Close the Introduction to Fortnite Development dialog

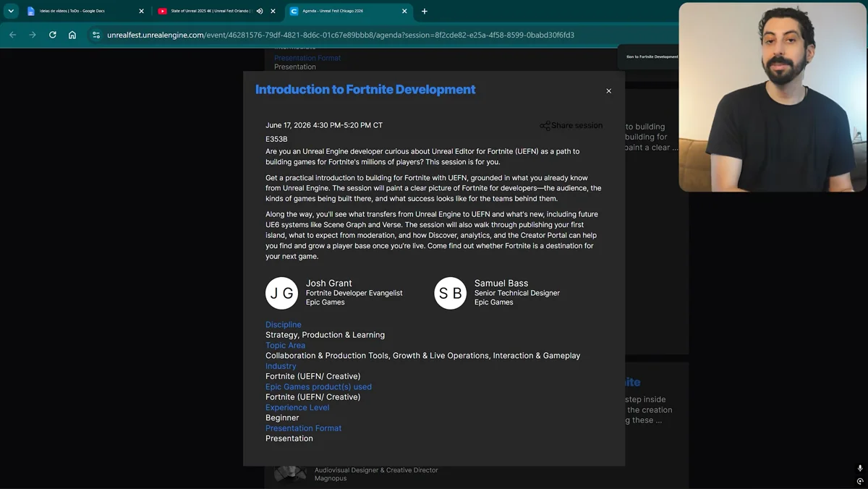pos(608,91)
